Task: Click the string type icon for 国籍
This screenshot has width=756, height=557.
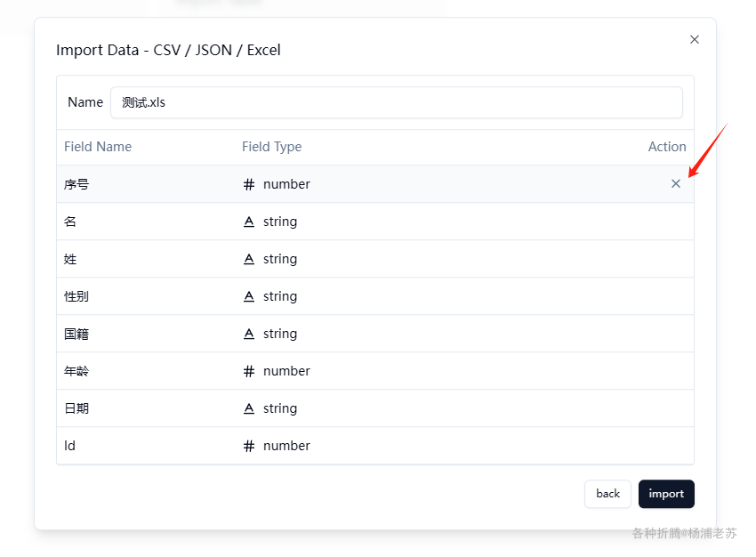Action: coord(249,334)
